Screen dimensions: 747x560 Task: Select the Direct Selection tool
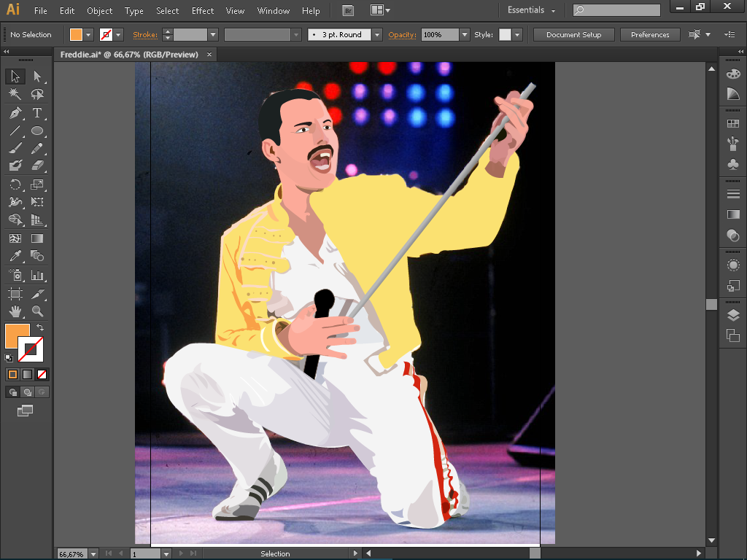[x=37, y=77]
